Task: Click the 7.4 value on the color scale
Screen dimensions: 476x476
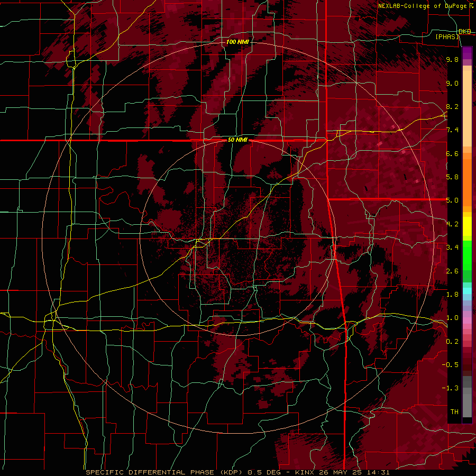Action: tap(452, 130)
